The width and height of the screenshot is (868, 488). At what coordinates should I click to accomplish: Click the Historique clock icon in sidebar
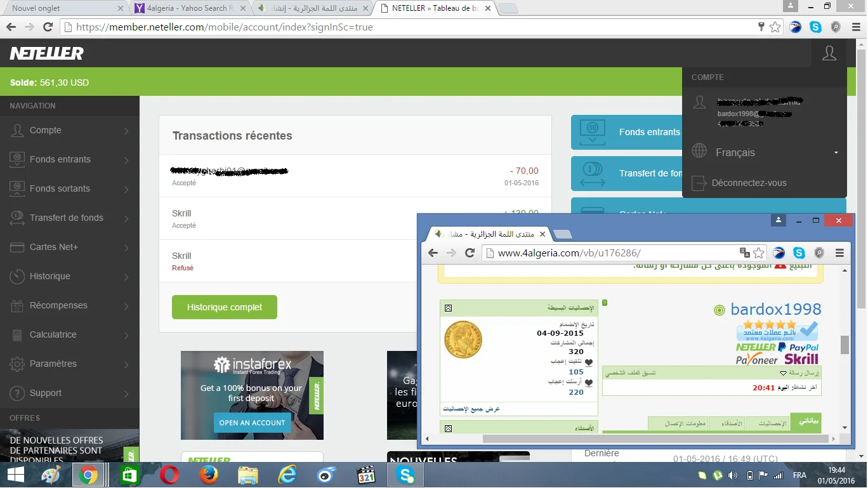click(17, 277)
